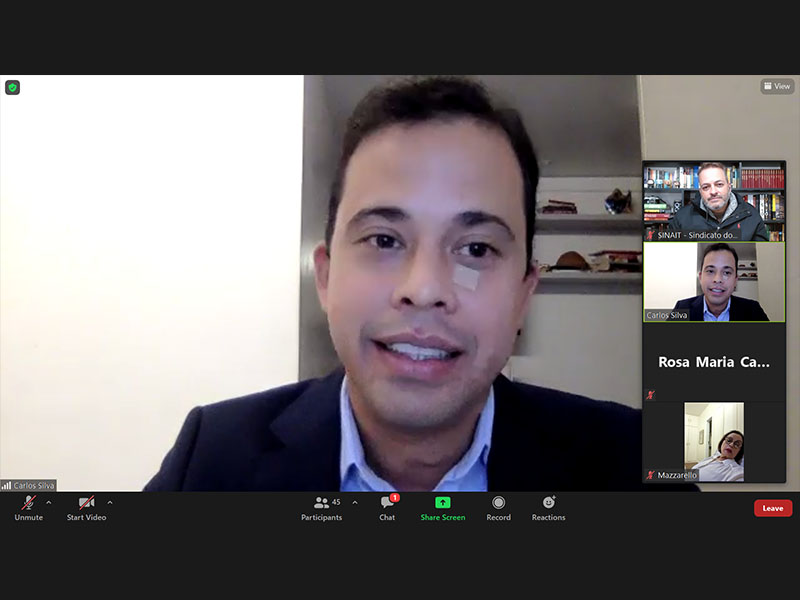Image resolution: width=800 pixels, height=600 pixels.
Task: Click the signal bars beside Carlos Silva
Action: point(6,485)
